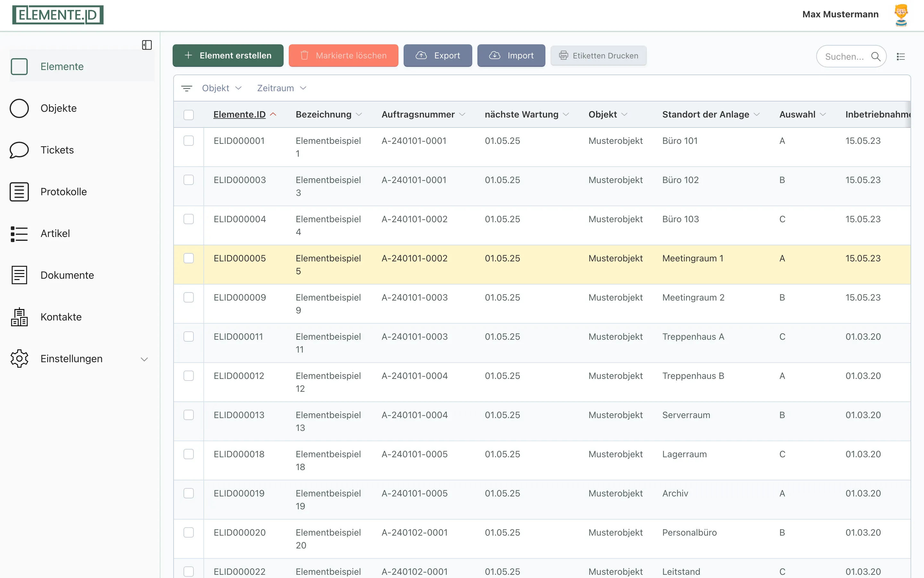Select the ELID000005 cell
Screen dimensions: 924x578
pos(240,258)
